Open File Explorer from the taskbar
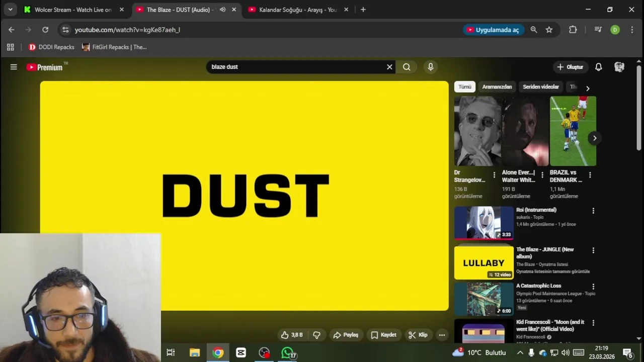The width and height of the screenshot is (644, 362). pos(195,353)
